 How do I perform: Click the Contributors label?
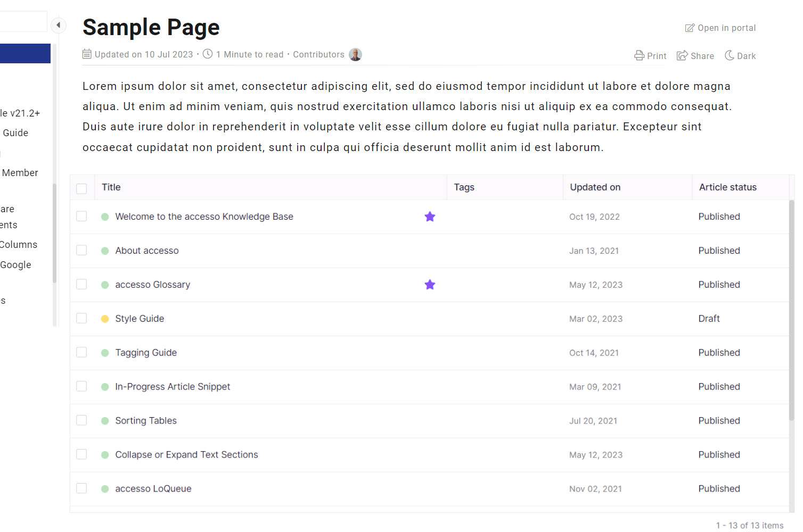click(x=318, y=54)
